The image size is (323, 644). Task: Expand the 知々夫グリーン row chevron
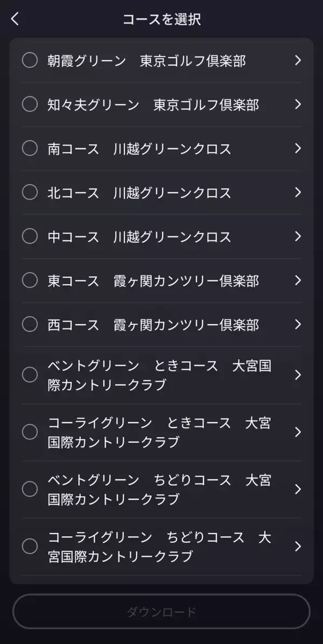298,104
